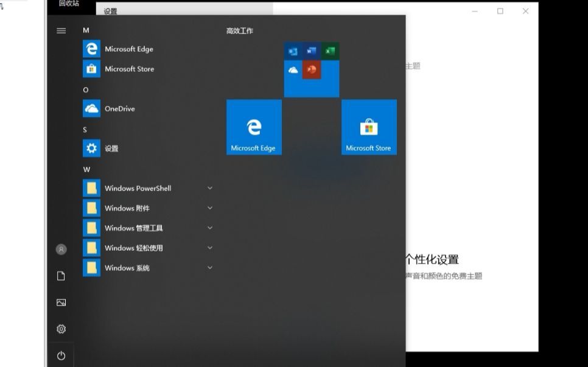Click the Windows 附件 folder icon
Screen dimensions: 588x367
[91, 208]
